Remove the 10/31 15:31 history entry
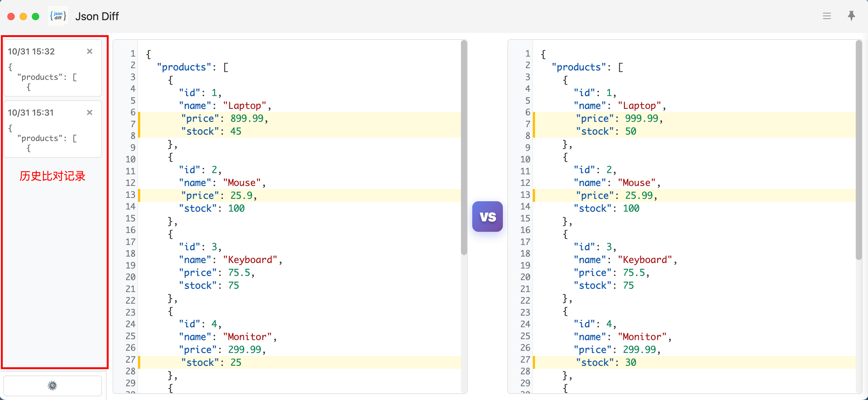 (89, 113)
